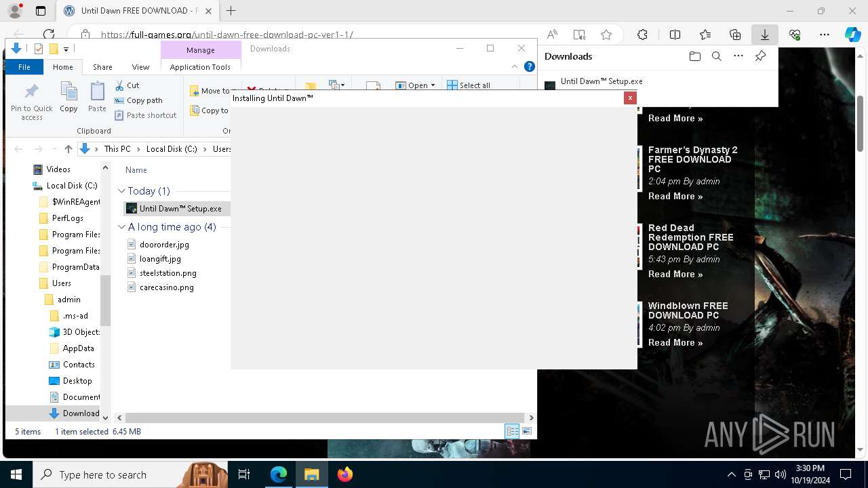This screenshot has width=868, height=488.
Task: Open Farmer's Dynasty 2 FREE DOWNLOAD PC link
Action: [x=692, y=159]
